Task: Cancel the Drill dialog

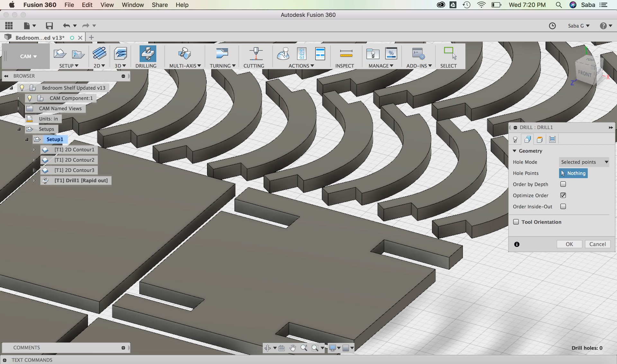Action: pos(597,244)
